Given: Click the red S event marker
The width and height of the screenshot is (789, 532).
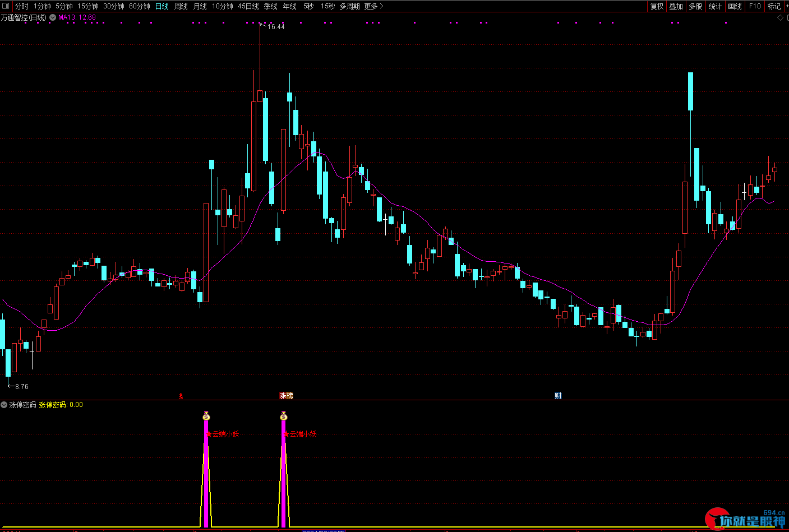Looking at the screenshot, I should tap(181, 396).
